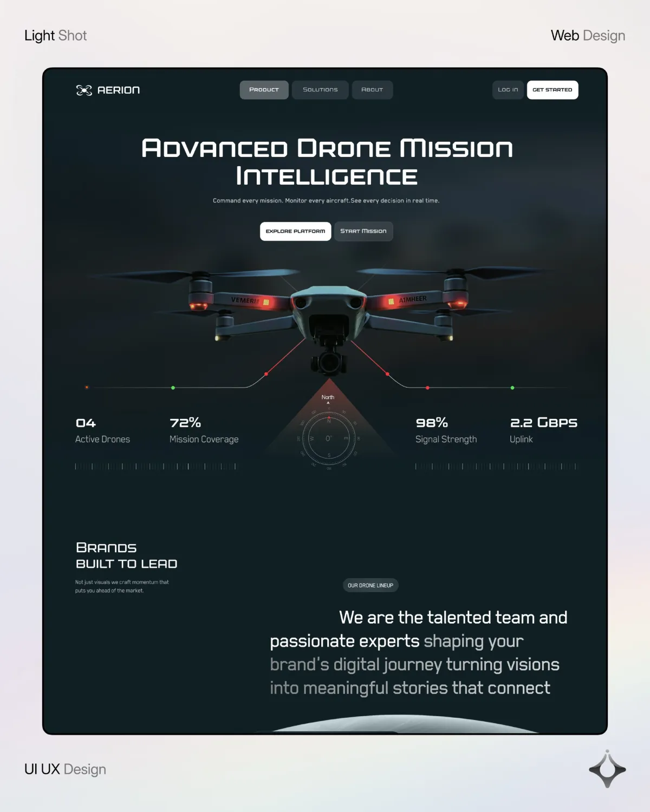Click tick scale under Signal Strength
The height and width of the screenshot is (812, 650).
point(496,466)
